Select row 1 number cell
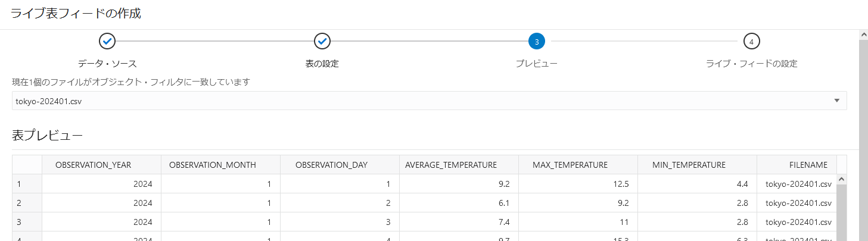 click(27, 184)
